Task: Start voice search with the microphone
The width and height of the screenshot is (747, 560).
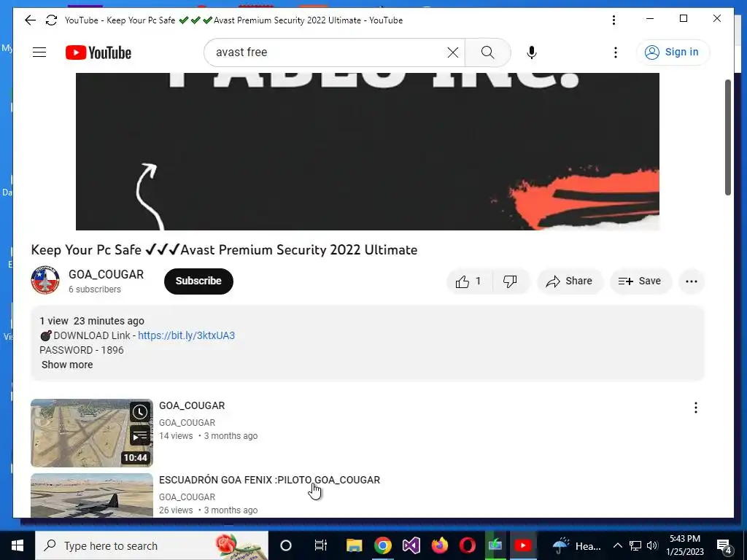Action: [x=532, y=52]
